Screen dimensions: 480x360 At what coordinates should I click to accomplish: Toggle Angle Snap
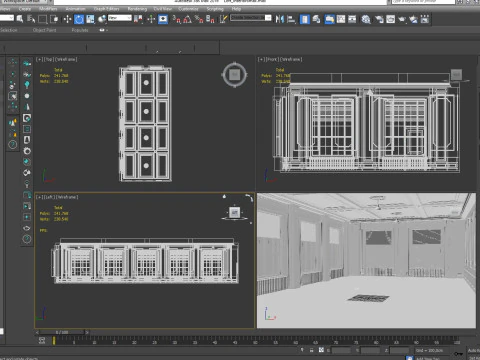[188, 19]
